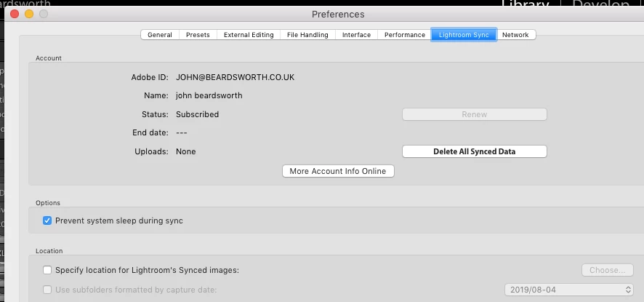Close the Preferences window
The image size is (644, 302).
pyautogui.click(x=15, y=14)
